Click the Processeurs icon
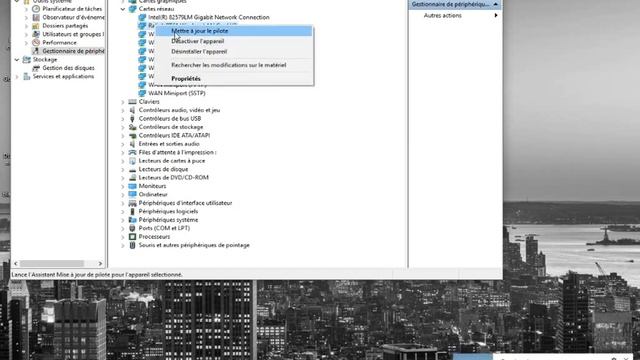640x360 pixels. coord(132,237)
